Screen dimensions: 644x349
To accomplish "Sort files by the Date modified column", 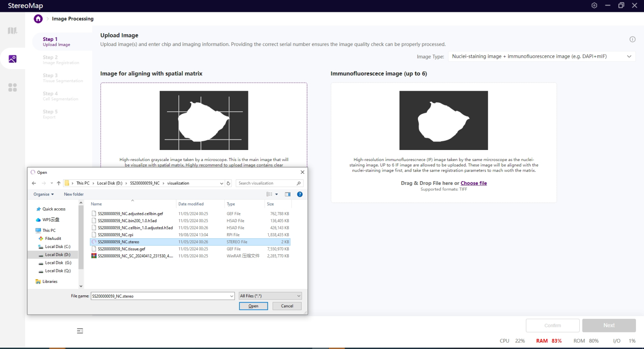I will point(191,204).
